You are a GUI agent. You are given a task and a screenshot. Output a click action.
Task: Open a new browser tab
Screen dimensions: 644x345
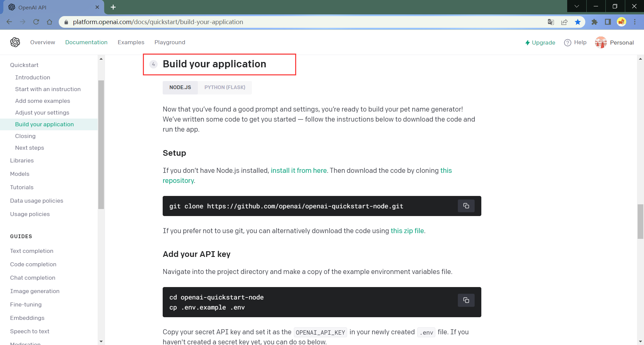tap(113, 7)
